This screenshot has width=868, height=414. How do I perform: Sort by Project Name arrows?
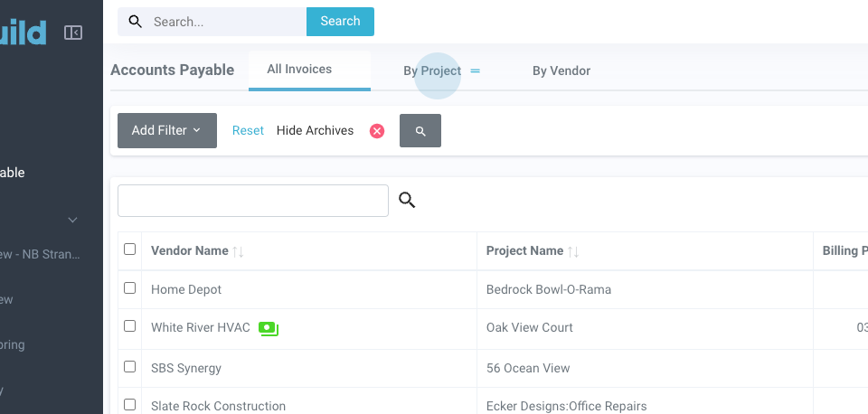click(x=574, y=251)
